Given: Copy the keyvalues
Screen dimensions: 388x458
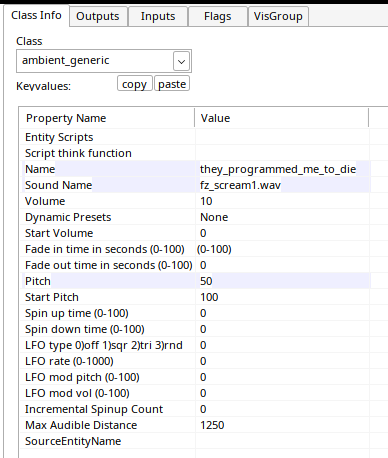Looking at the screenshot, I should 134,84.
